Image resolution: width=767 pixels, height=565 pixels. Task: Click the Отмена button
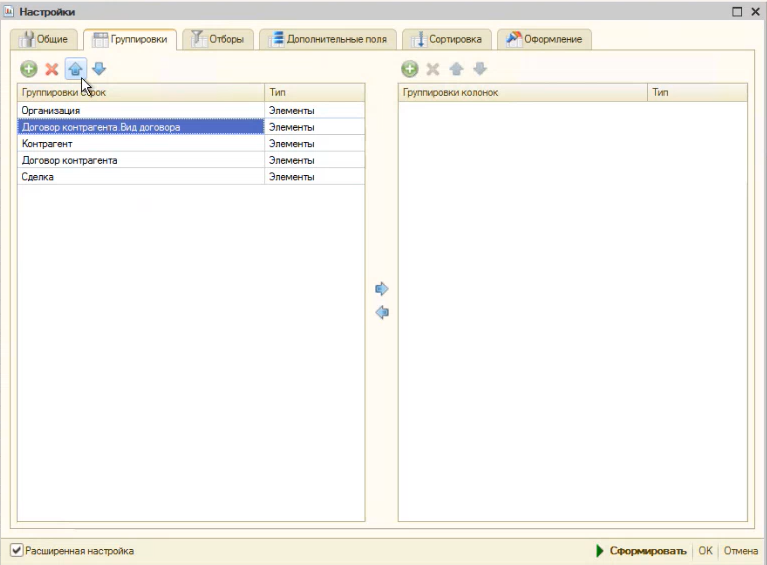tap(741, 550)
